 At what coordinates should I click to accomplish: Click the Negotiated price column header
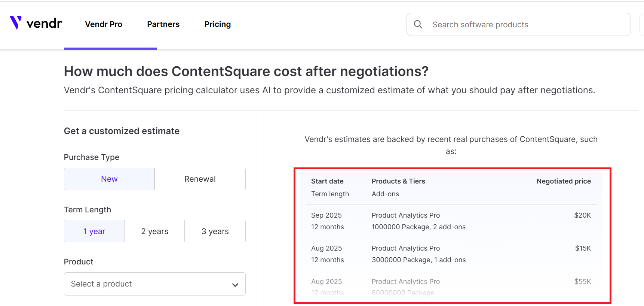[x=564, y=181]
